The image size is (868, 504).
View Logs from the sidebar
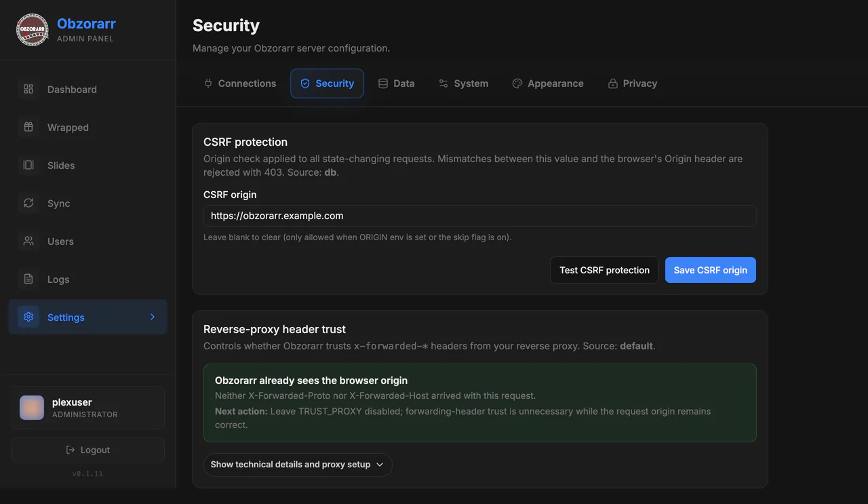87,279
